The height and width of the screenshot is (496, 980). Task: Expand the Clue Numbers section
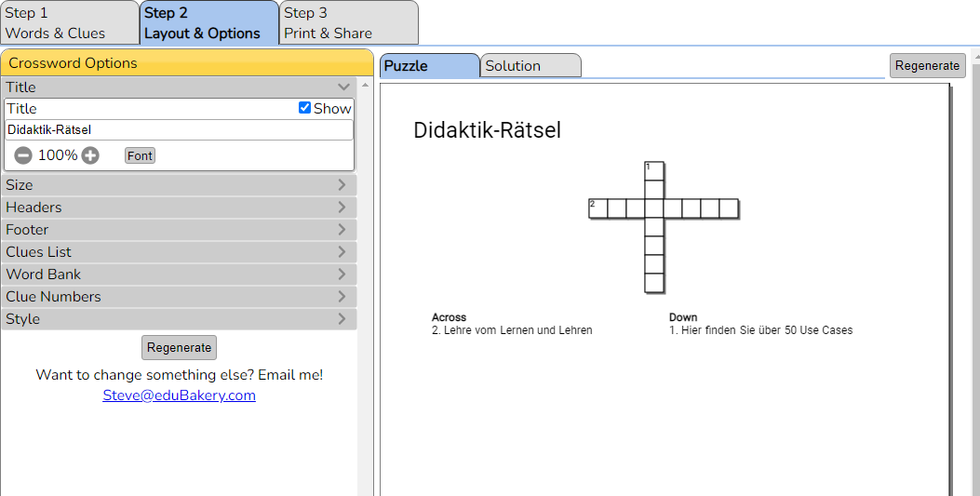[x=179, y=297]
